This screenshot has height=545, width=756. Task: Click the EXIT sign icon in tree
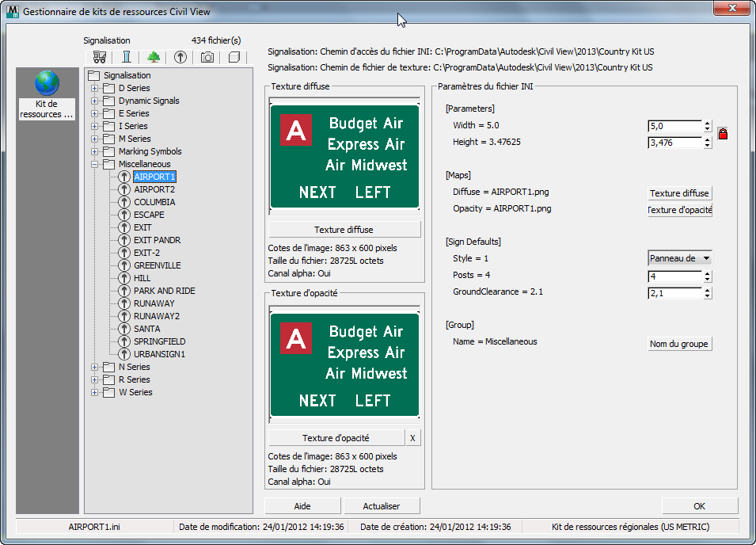click(x=124, y=227)
